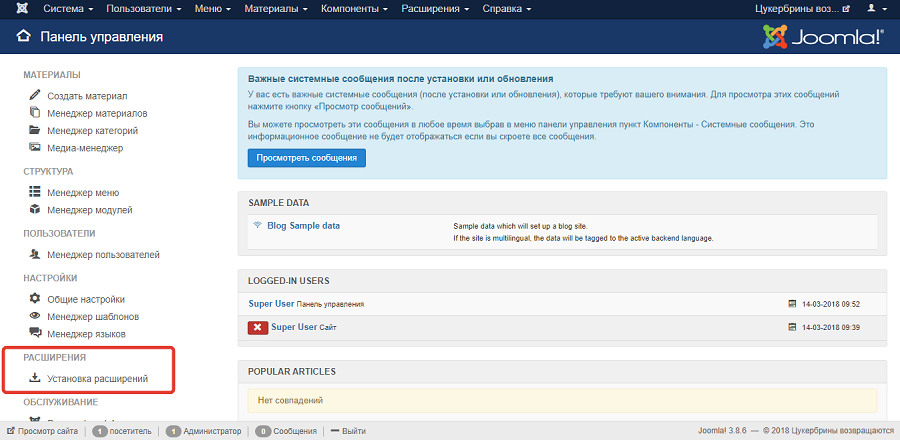Click the download icon for Установка расширений
Viewport: 900px width, 440px height.
pos(35,379)
